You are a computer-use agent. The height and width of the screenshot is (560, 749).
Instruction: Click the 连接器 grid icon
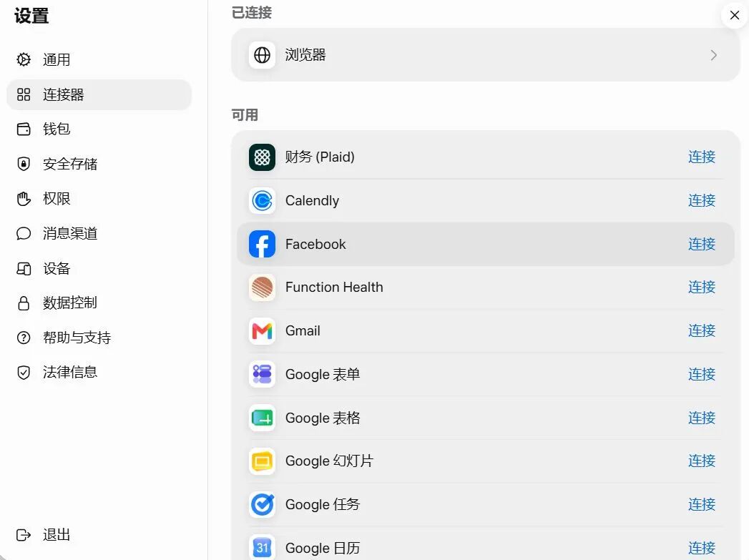[x=24, y=94]
